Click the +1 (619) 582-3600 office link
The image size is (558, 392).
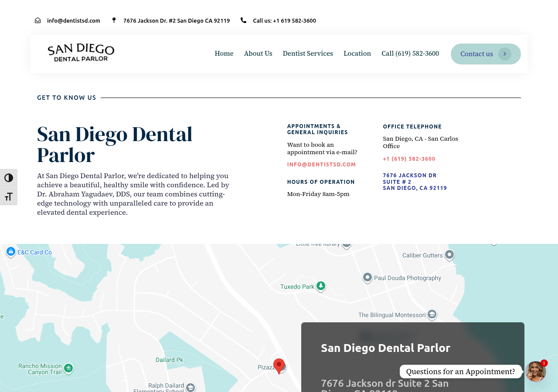(x=409, y=159)
